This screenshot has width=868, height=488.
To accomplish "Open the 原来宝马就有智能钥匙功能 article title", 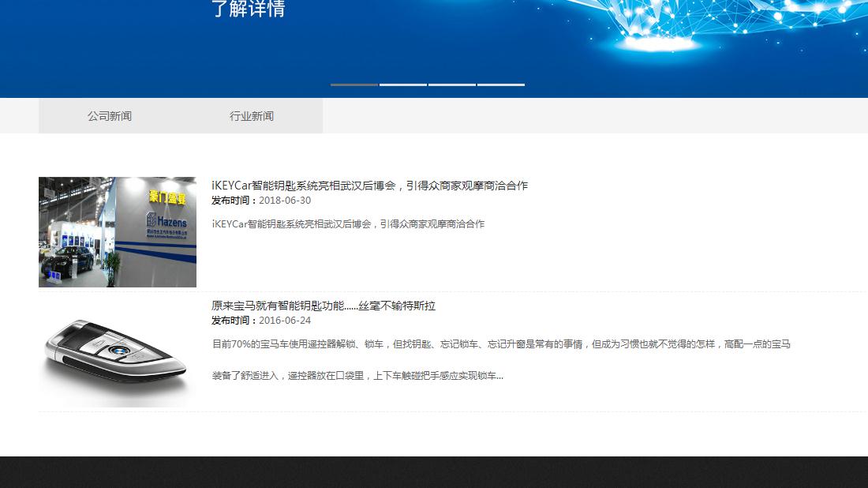I will (x=324, y=306).
